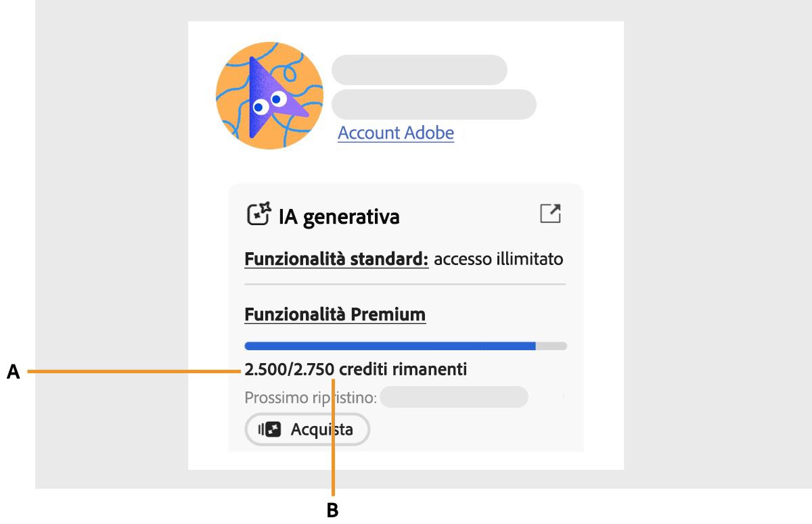The width and height of the screenshot is (812, 524).
Task: Click the Prossimo ripristino placeholder field
Action: [x=454, y=397]
